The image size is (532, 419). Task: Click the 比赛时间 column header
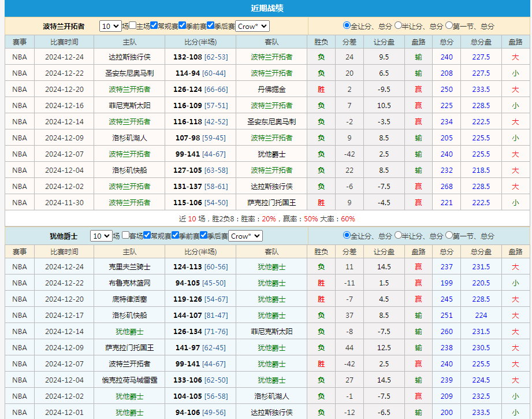pos(65,42)
